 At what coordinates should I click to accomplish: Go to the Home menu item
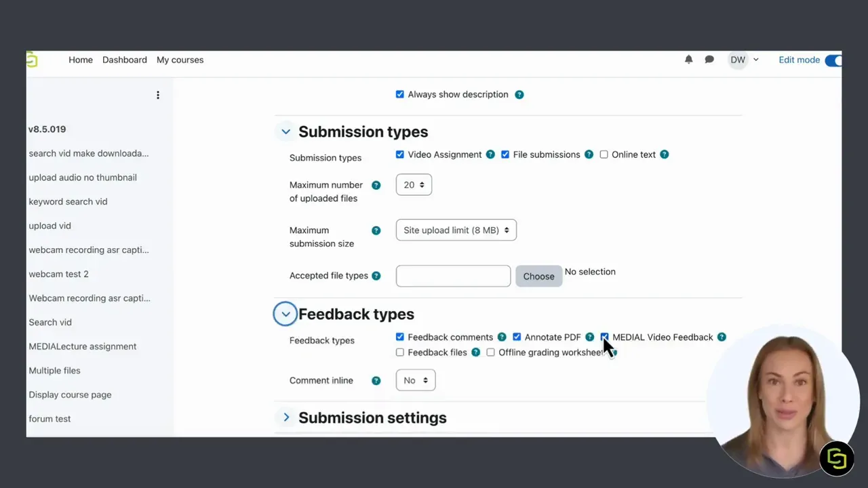(x=81, y=60)
